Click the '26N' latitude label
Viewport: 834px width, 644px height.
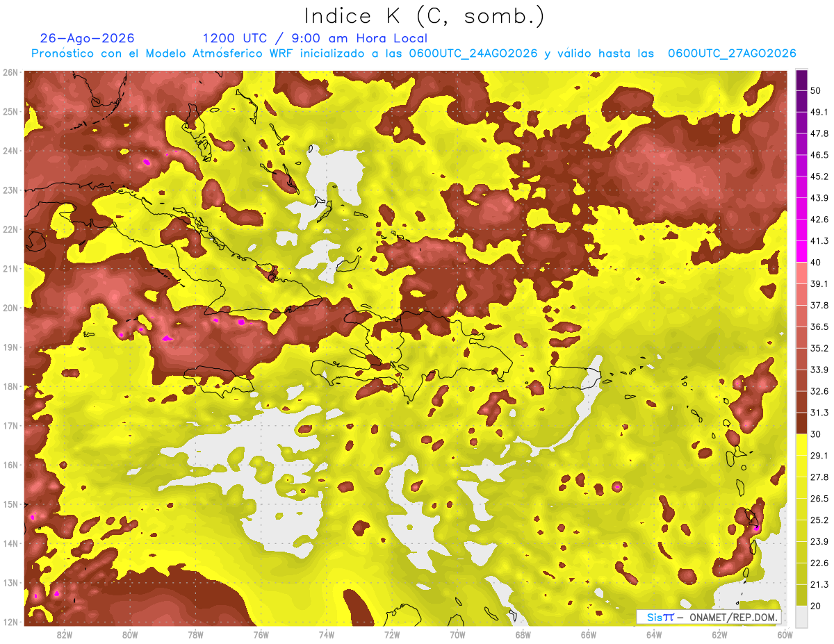coord(11,72)
